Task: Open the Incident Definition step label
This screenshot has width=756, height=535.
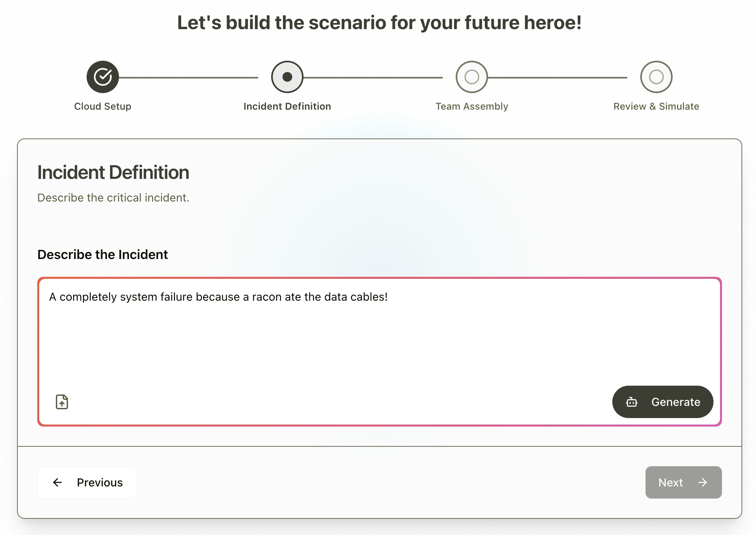Action: tap(287, 106)
